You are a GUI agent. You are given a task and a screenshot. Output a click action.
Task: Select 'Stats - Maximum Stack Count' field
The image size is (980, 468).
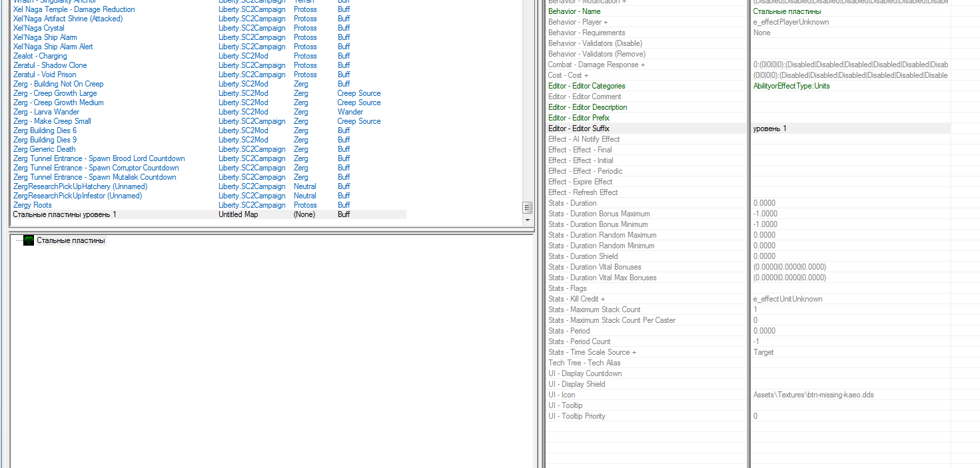pos(594,310)
